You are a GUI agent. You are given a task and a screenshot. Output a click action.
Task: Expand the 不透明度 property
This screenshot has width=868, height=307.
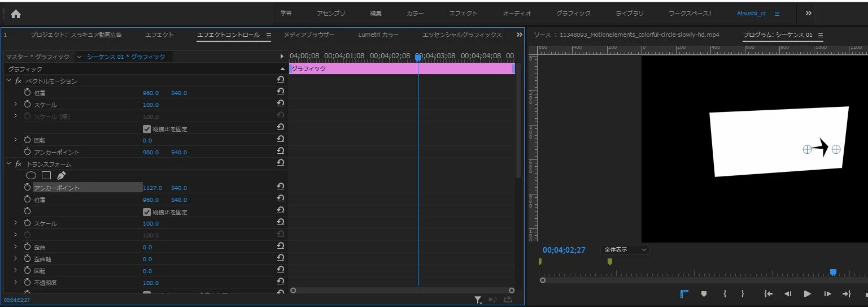(16, 282)
